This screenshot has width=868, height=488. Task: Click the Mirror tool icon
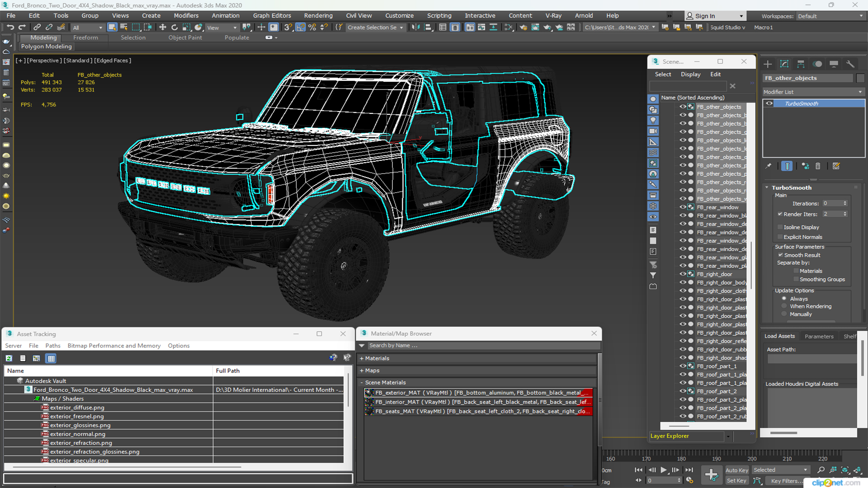pyautogui.click(x=415, y=28)
